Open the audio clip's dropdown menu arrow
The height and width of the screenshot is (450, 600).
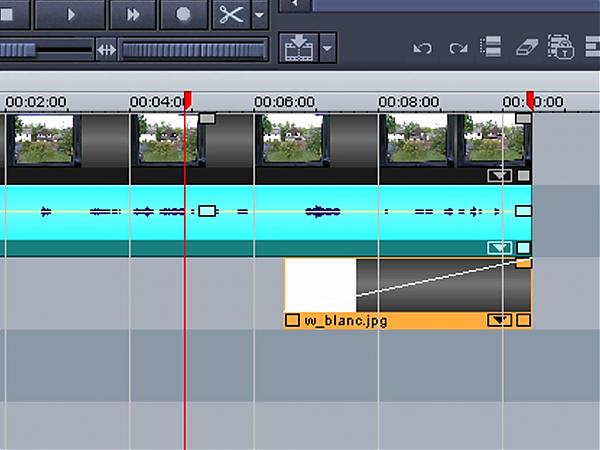[500, 248]
